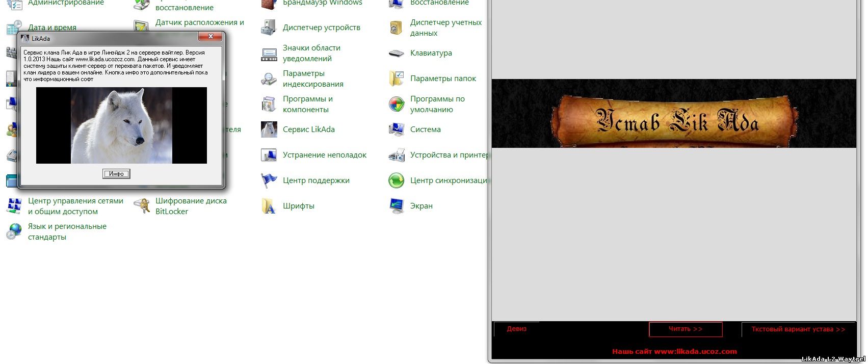Image resolution: width=868 pixels, height=364 pixels.
Task: Click the Шрифты fonts icon
Action: pos(269,206)
